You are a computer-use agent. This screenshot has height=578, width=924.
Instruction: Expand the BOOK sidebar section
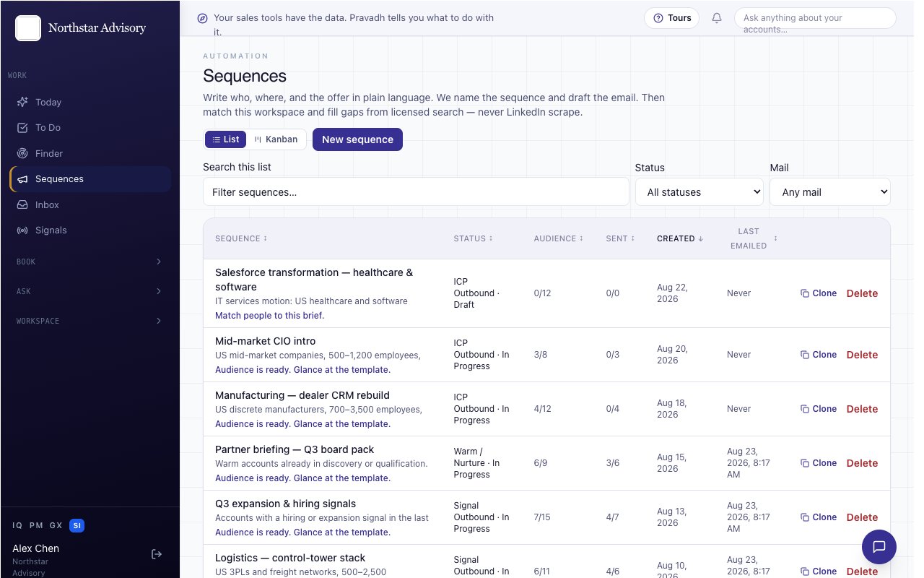pyautogui.click(x=90, y=262)
